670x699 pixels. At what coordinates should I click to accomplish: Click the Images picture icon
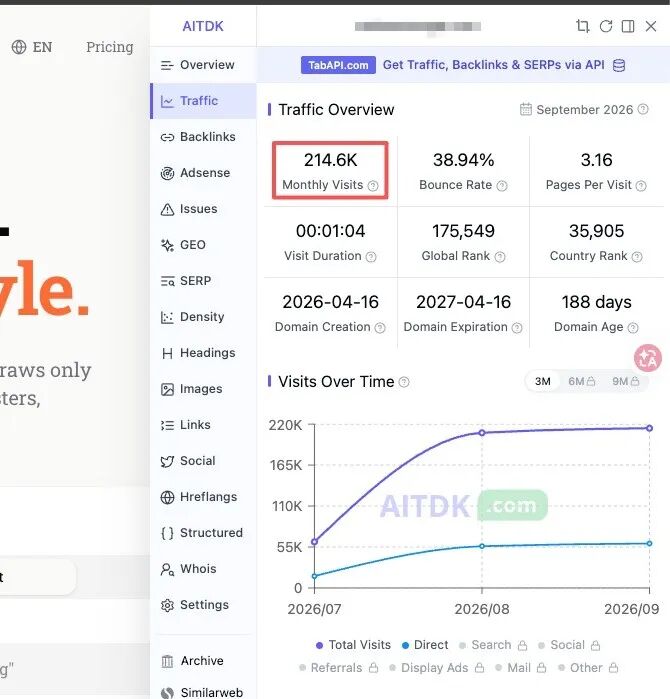pyautogui.click(x=167, y=389)
